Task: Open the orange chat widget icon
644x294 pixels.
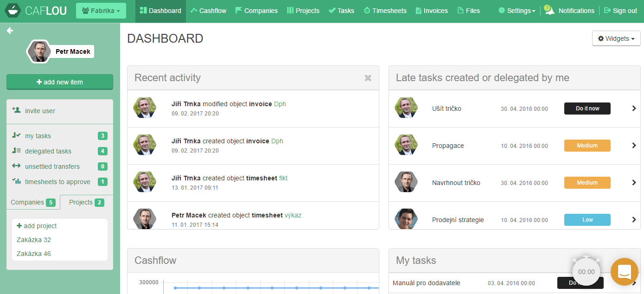Action: 624,272
